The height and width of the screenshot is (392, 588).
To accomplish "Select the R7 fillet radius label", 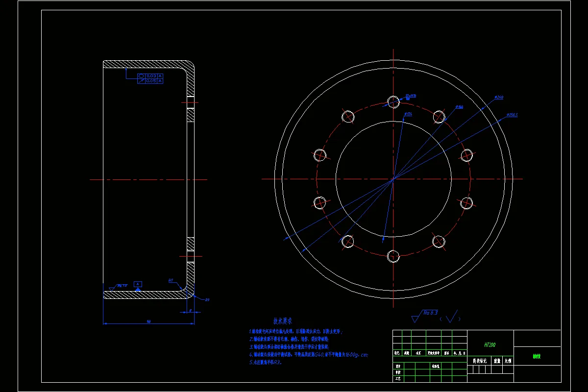I will pos(171,281).
